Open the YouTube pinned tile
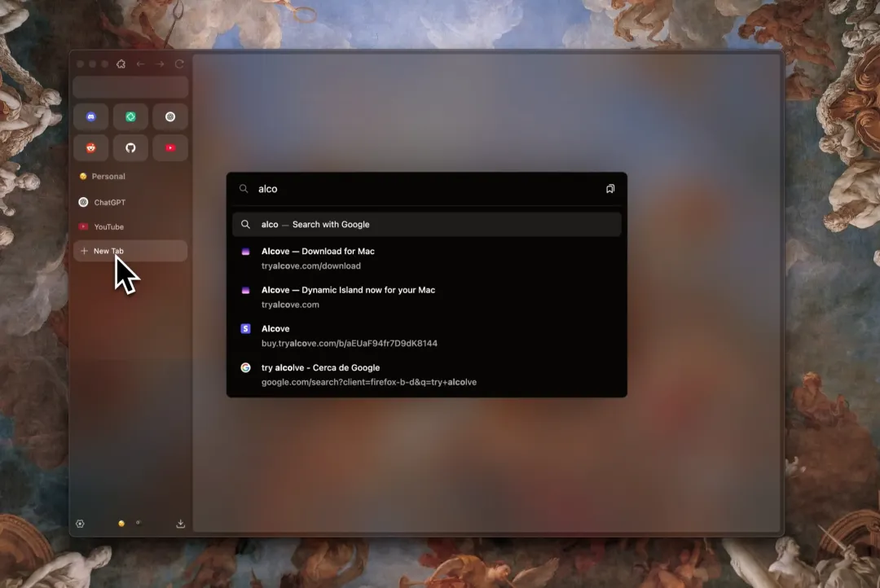This screenshot has height=588, width=880. [x=170, y=148]
